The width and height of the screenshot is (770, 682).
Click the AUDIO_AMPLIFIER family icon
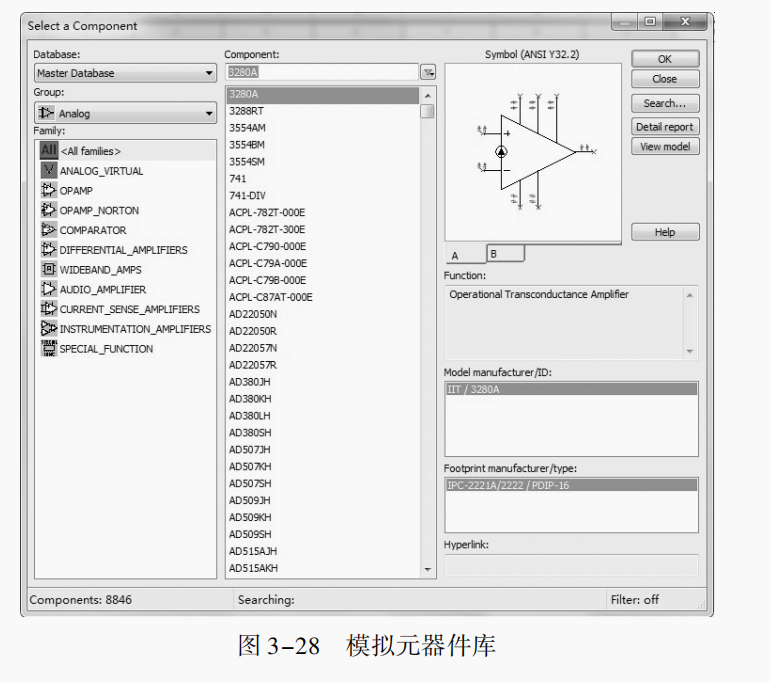(x=49, y=289)
